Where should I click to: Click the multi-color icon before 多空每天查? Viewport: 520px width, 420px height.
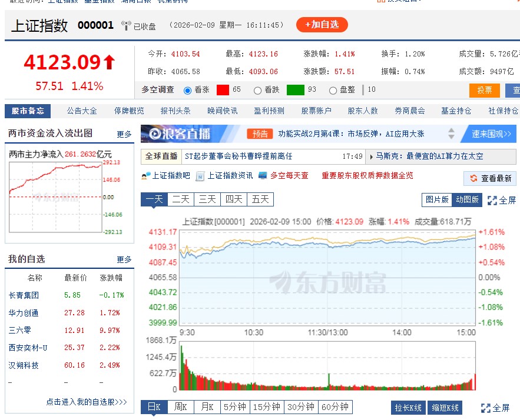(262, 178)
